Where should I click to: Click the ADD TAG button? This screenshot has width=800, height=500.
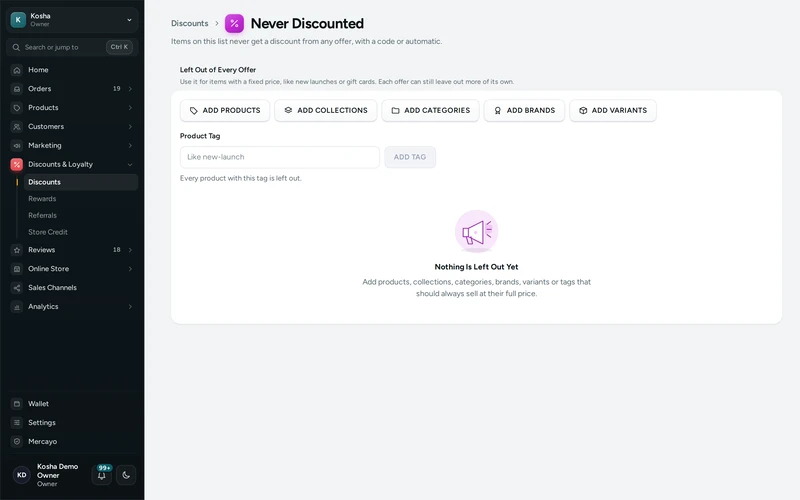(410, 157)
